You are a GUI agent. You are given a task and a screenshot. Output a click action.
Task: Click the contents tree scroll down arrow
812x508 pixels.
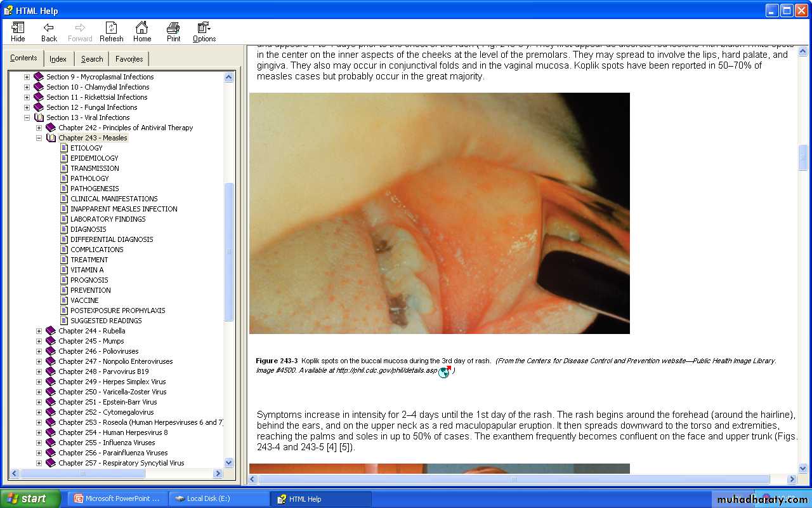(x=229, y=463)
